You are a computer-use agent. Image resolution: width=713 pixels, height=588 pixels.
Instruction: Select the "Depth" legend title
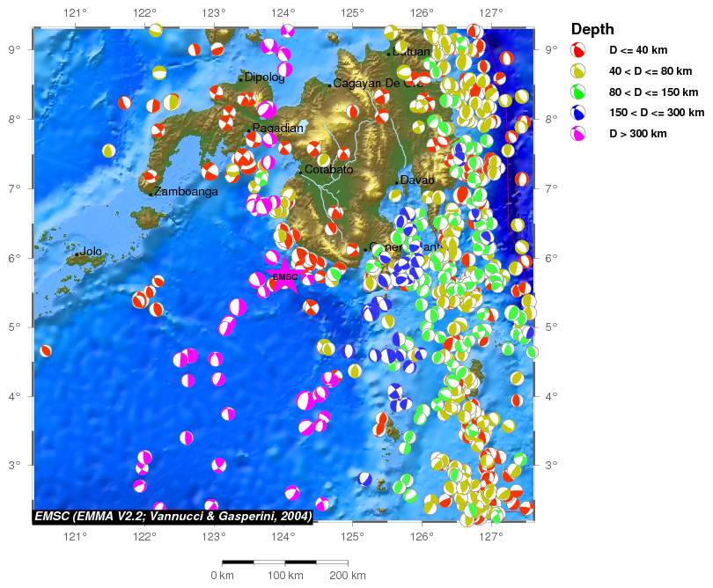click(x=592, y=29)
